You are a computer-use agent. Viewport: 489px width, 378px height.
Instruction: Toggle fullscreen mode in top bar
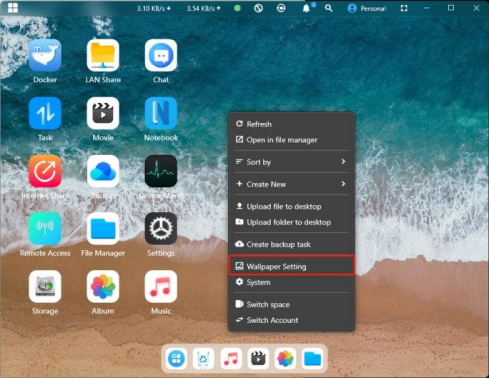(404, 8)
